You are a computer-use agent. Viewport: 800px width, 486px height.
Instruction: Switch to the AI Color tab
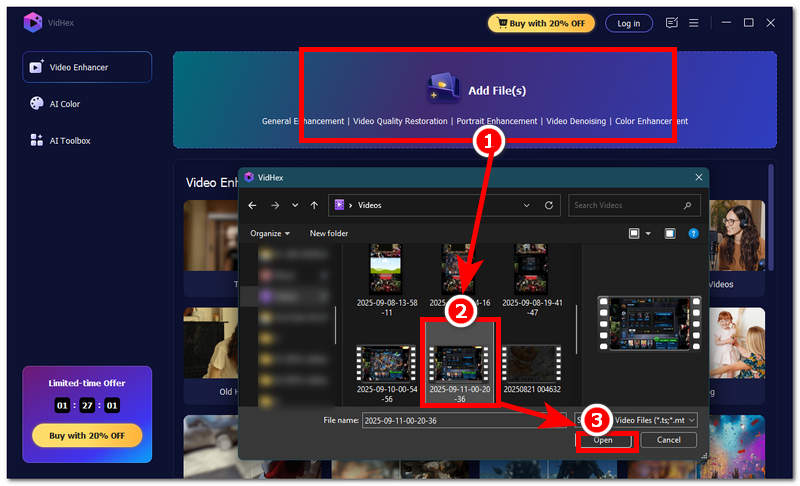[x=65, y=103]
